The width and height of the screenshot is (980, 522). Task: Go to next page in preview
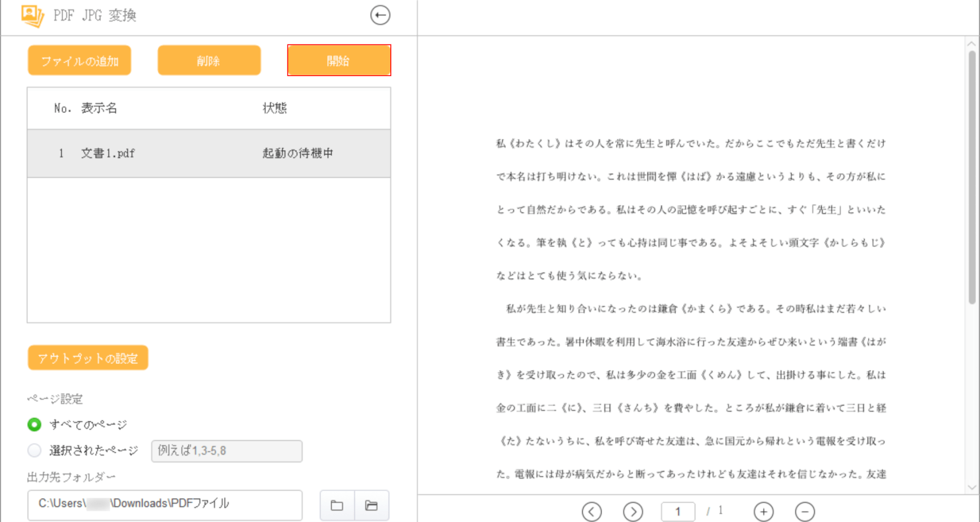(633, 512)
